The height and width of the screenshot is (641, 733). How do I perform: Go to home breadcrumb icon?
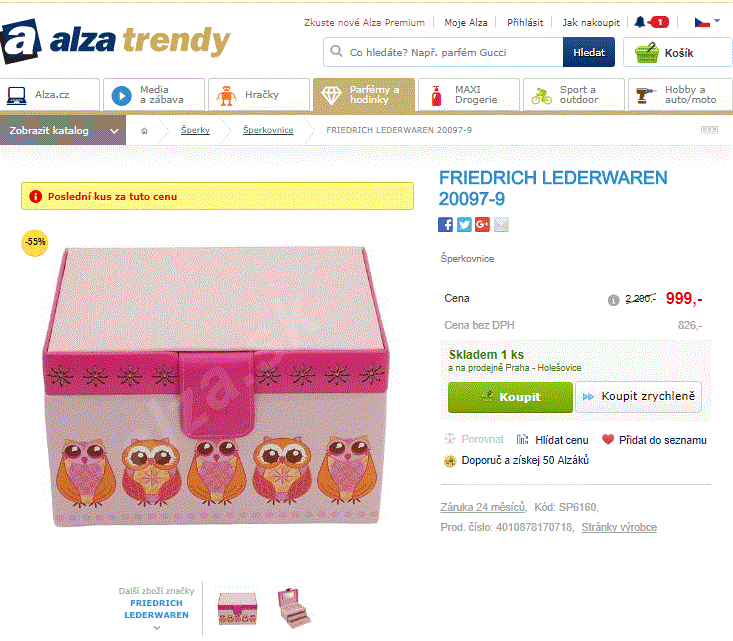point(144,131)
